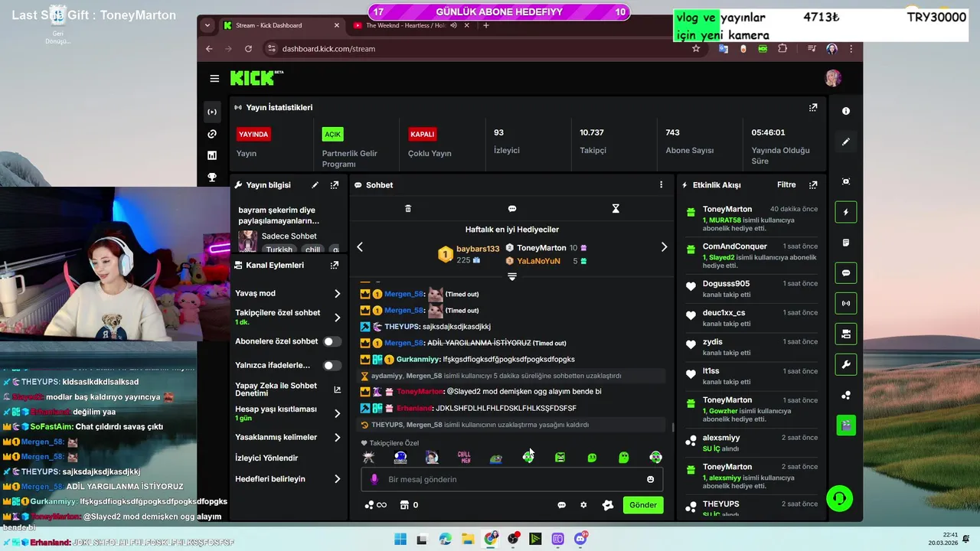Open Filtre in Etkinlik Akışı
This screenshot has width=980, height=551.
[x=786, y=185]
